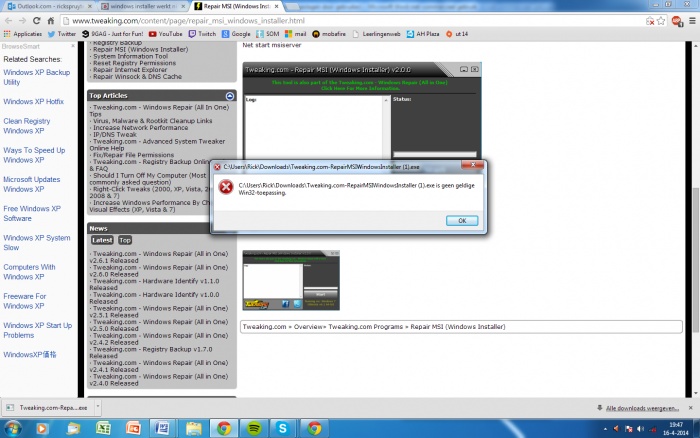
Task: Open the IP/DNS Tweak article link
Action: [115, 134]
